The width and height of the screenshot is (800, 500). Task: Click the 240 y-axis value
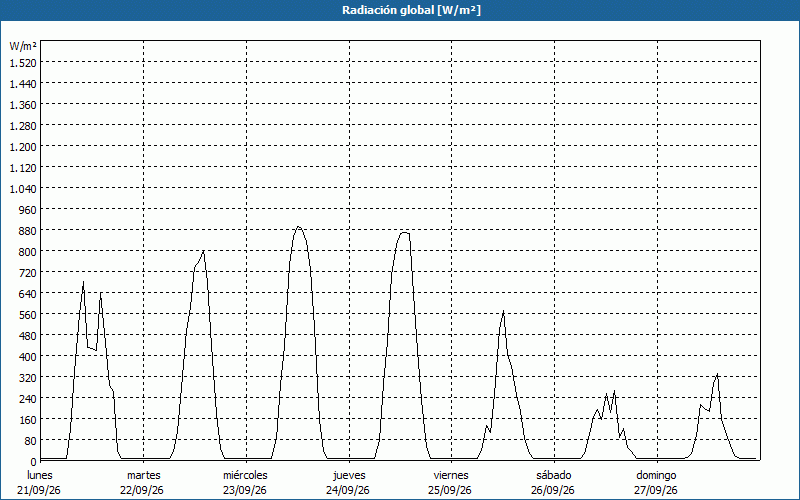point(28,398)
